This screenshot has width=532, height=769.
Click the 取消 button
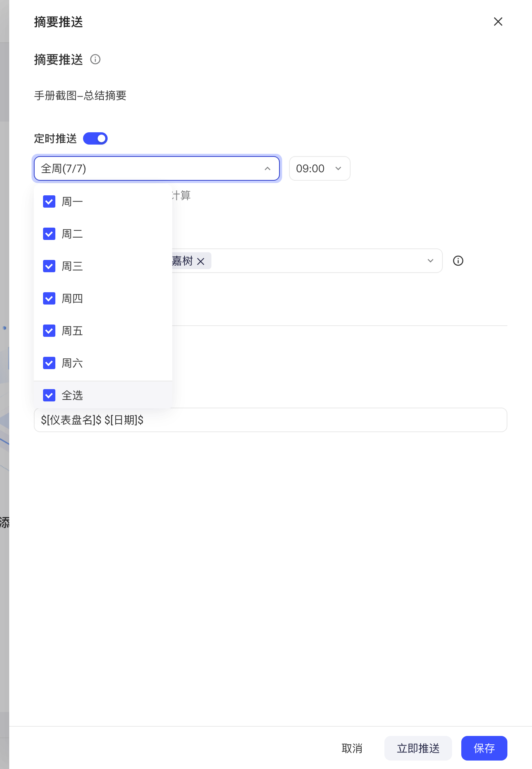352,748
